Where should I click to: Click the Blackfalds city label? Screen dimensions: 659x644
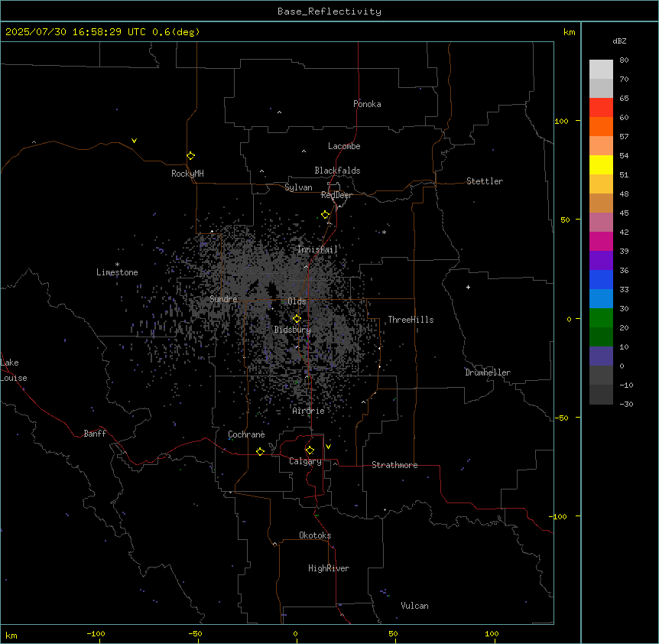coord(337,171)
